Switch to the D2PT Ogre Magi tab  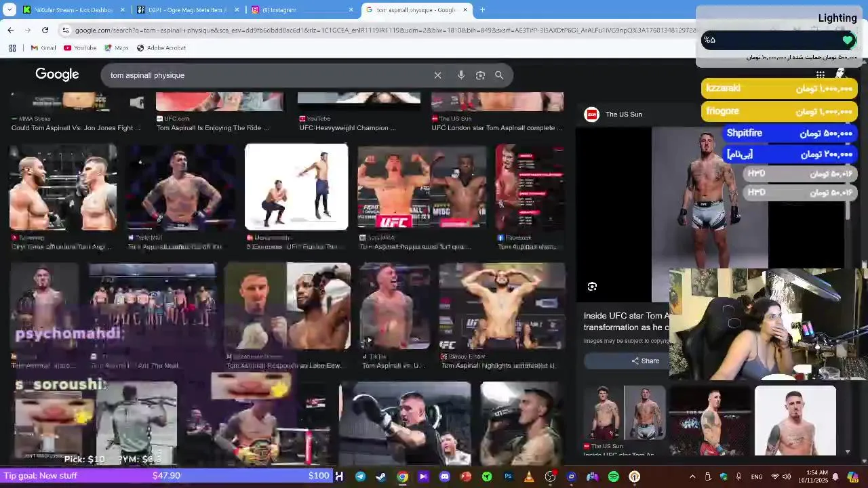pos(188,9)
